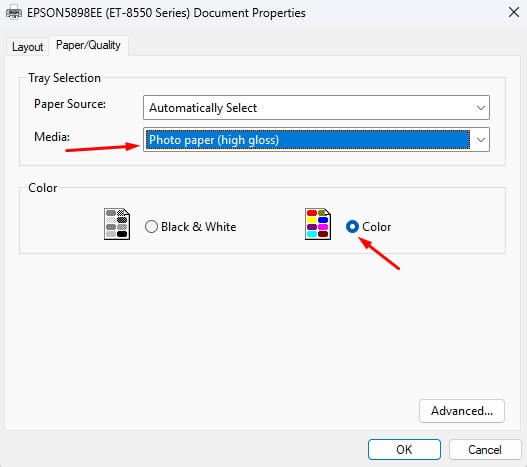Click the Color label next to radio
This screenshot has width=527, height=467.
[x=376, y=227]
